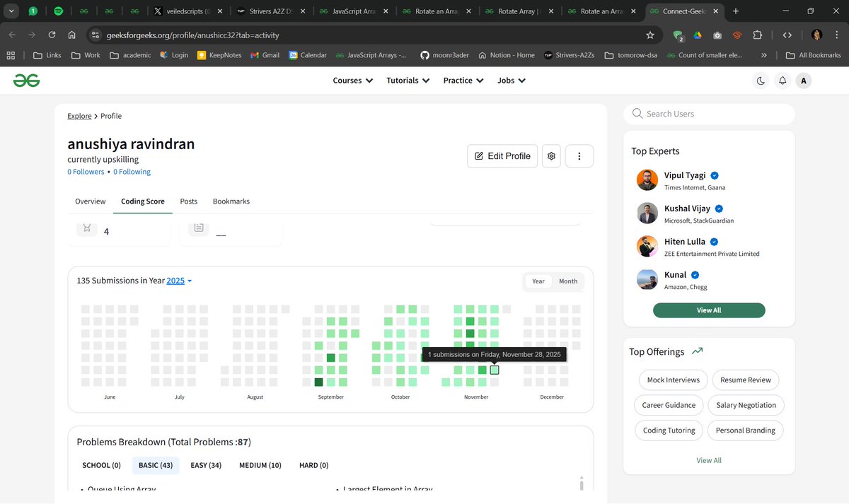Viewport: 849px width, 504px height.
Task: Select the Coding Score tab
Action: point(143,201)
